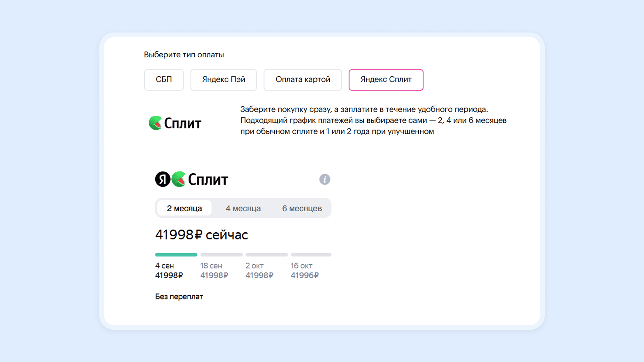The width and height of the screenshot is (644, 362).
Task: Click the 16 окт payment date
Action: 301,265
